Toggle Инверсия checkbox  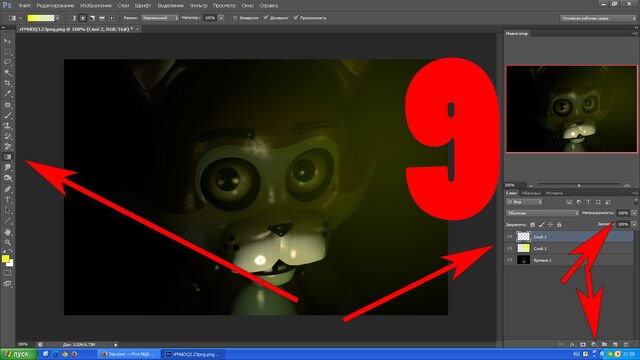tap(235, 18)
